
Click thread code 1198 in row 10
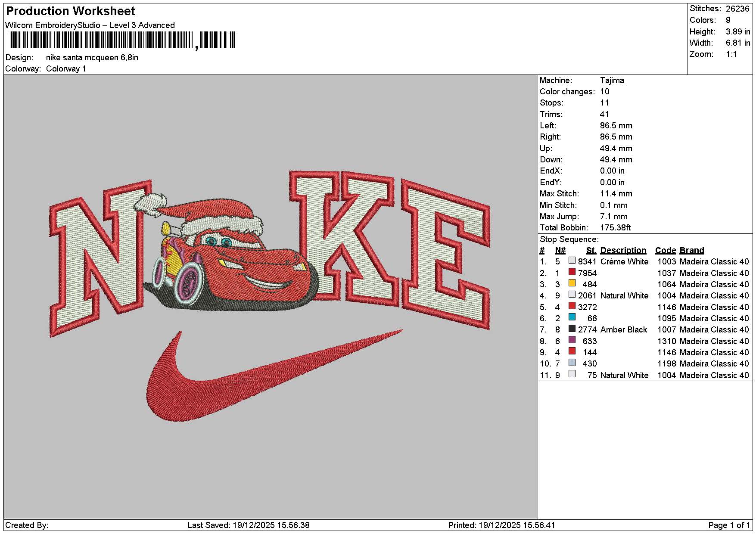click(x=667, y=364)
